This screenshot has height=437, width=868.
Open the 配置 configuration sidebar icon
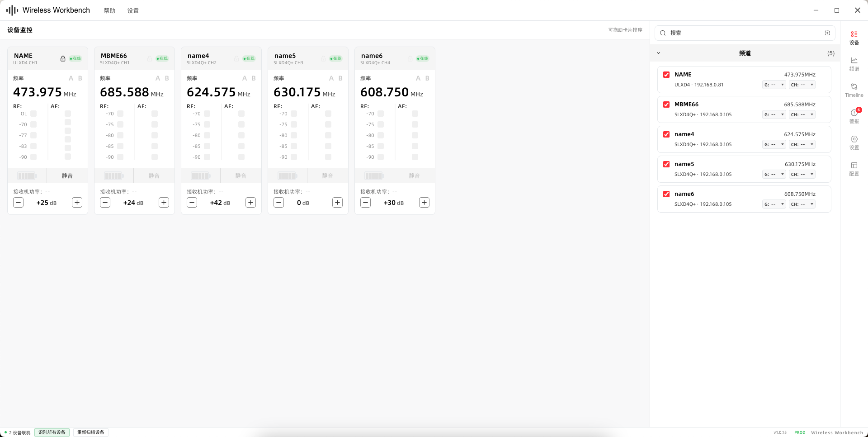854,169
